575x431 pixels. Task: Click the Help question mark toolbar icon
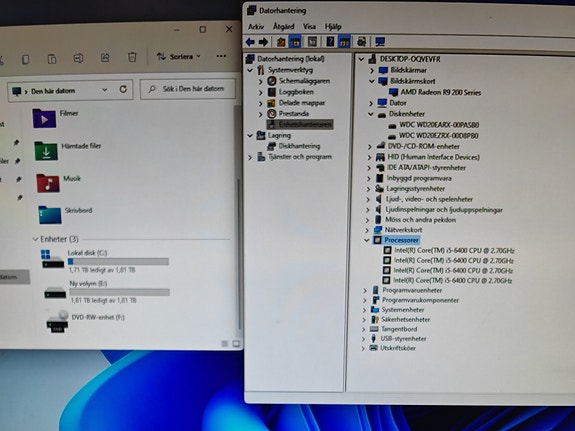tap(330, 42)
